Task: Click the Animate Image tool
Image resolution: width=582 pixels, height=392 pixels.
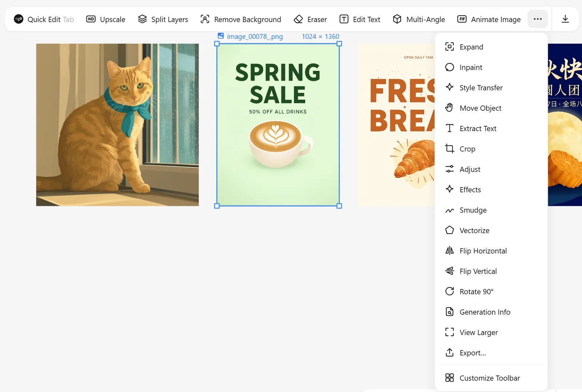Action: click(489, 19)
